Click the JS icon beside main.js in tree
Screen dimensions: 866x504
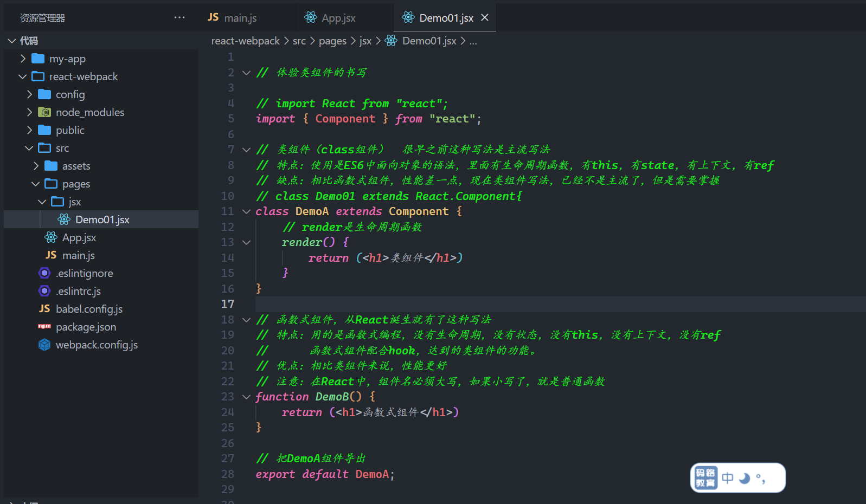tap(51, 255)
